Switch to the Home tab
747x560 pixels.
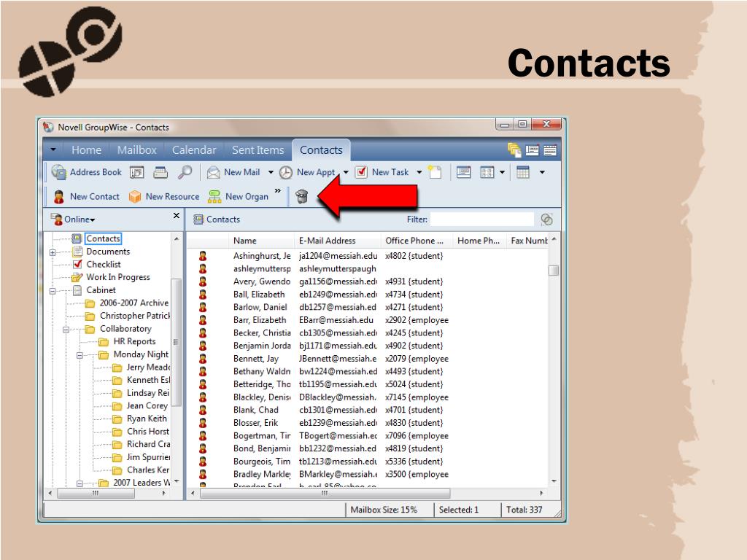pyautogui.click(x=86, y=150)
